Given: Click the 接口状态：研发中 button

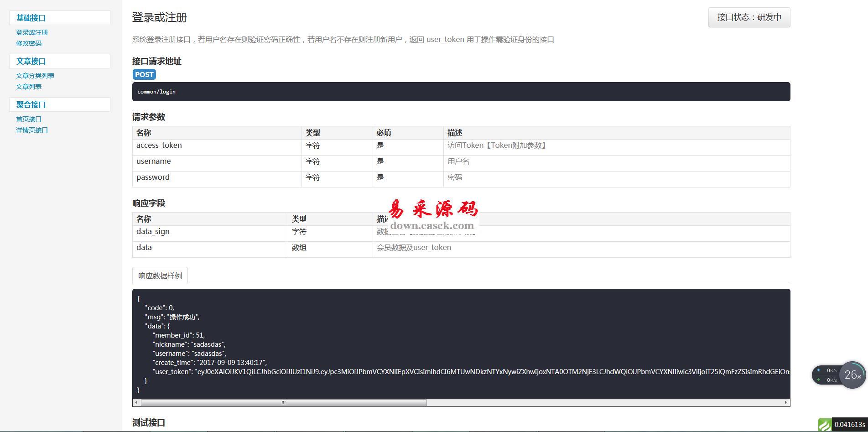Looking at the screenshot, I should click(x=749, y=17).
